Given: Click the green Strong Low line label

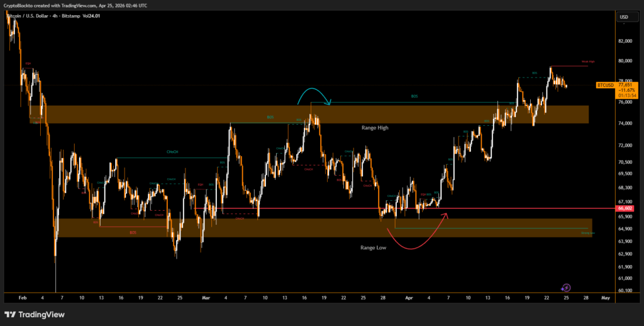Looking at the screenshot, I should pyautogui.click(x=587, y=232).
